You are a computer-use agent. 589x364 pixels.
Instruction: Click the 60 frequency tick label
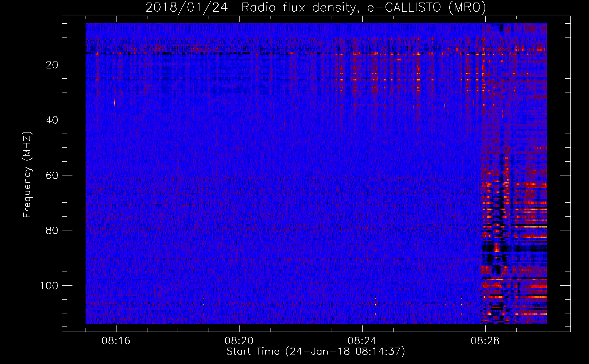[52, 175]
